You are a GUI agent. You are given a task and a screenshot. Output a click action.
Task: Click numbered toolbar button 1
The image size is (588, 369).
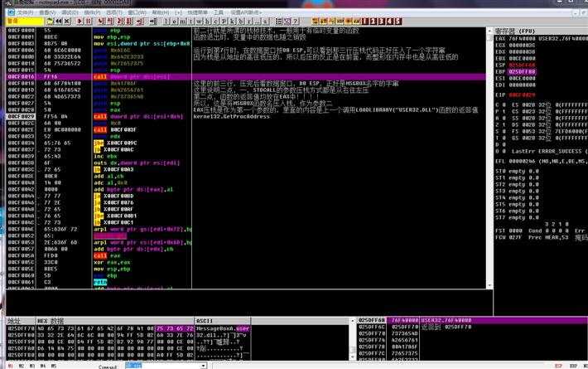click(365, 22)
